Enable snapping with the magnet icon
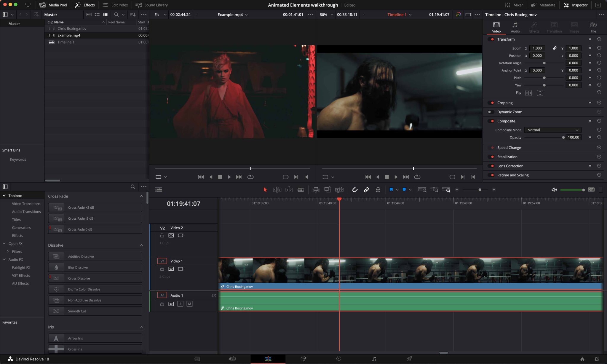The width and height of the screenshot is (607, 364). tap(354, 189)
